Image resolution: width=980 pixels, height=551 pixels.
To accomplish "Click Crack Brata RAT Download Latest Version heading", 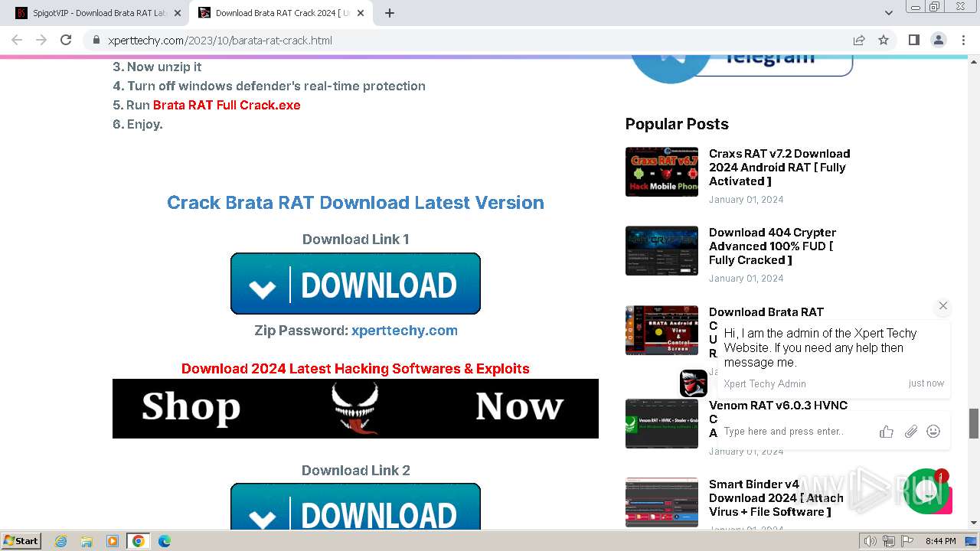I will click(355, 203).
